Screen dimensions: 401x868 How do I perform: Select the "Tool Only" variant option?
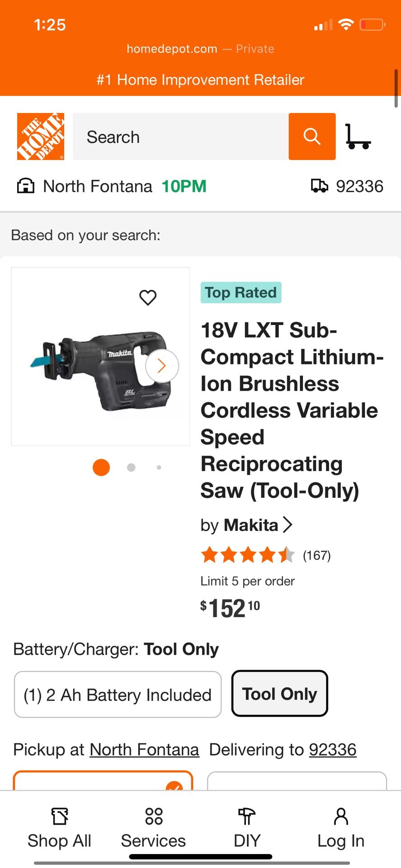pyautogui.click(x=279, y=694)
